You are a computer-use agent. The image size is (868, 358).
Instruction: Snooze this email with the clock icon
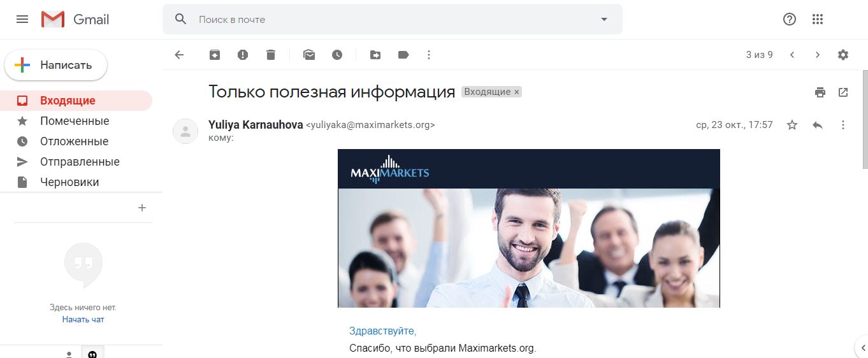(x=337, y=55)
